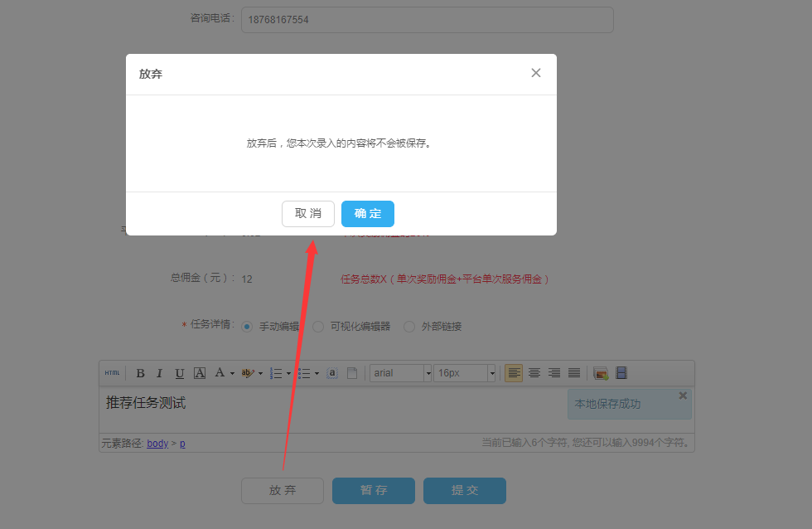812x529 pixels.
Task: Toggle bold formatting in editor toolbar
Action: click(140, 373)
